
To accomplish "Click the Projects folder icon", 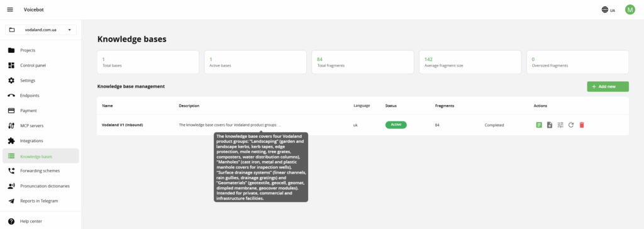I will [x=11, y=50].
